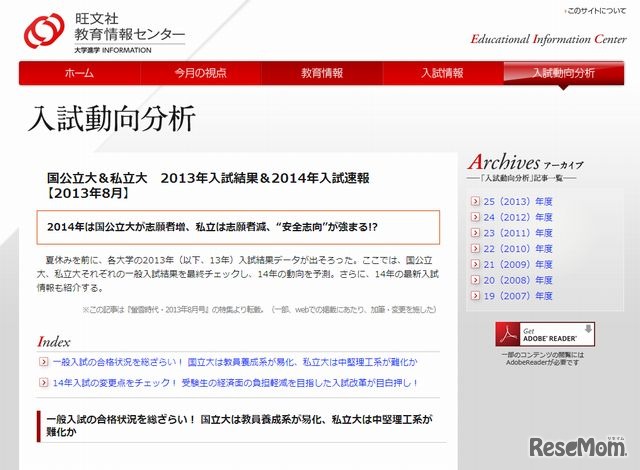Select the 教育情報 menu item
This screenshot has height=470, width=640.
click(x=322, y=73)
